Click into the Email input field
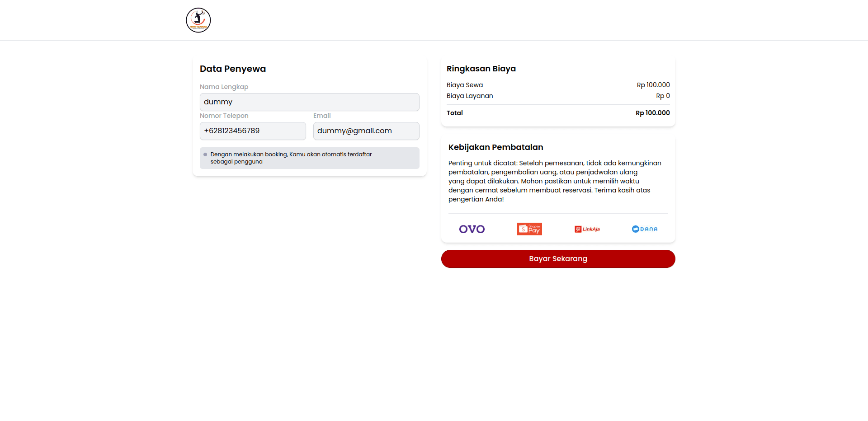Viewport: 868px width, 421px height. pyautogui.click(x=366, y=131)
